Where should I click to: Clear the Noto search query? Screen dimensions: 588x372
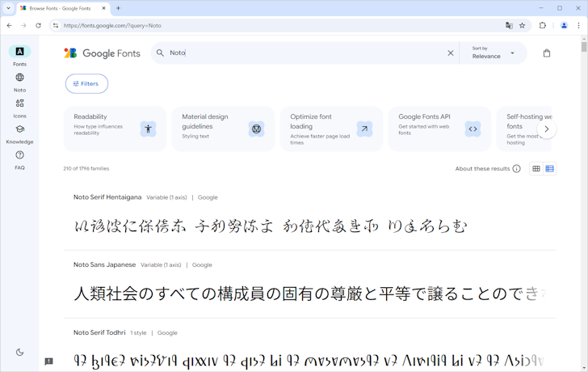(451, 53)
